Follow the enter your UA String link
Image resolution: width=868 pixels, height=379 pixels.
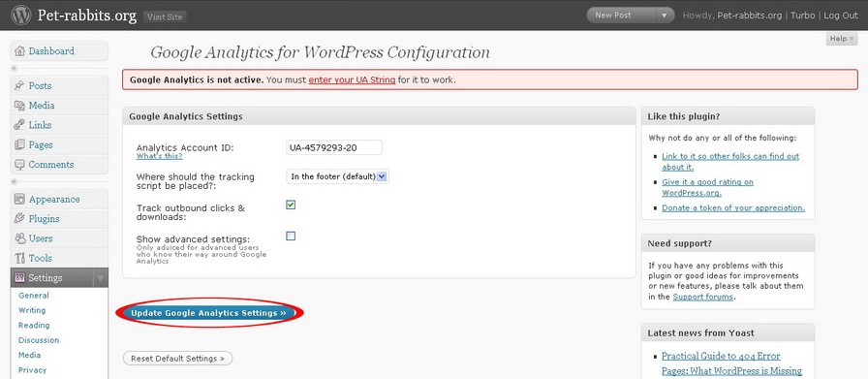pyautogui.click(x=352, y=79)
